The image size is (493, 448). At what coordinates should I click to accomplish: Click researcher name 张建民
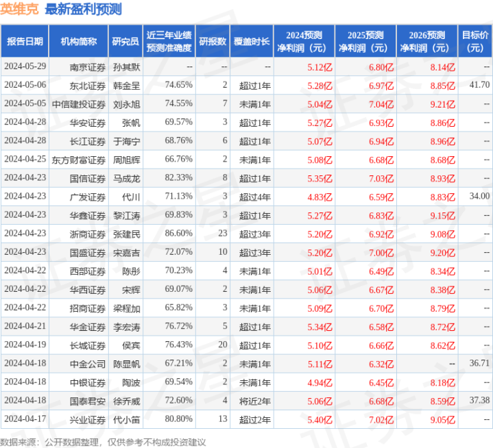127,234
